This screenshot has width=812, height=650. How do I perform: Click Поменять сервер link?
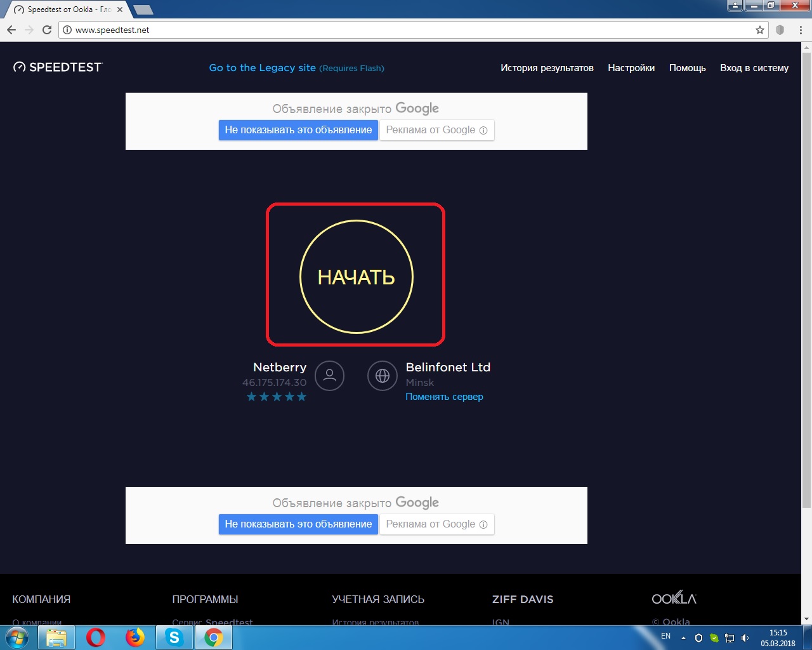click(444, 397)
